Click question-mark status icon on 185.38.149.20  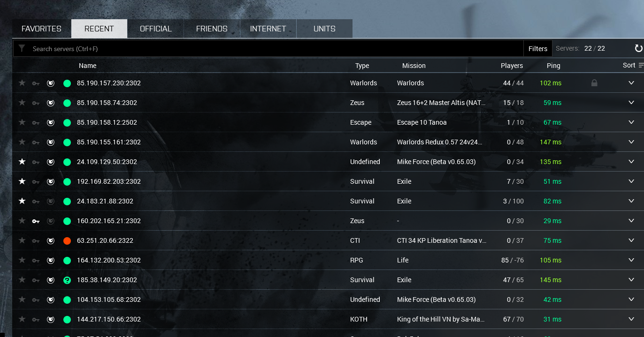(67, 280)
